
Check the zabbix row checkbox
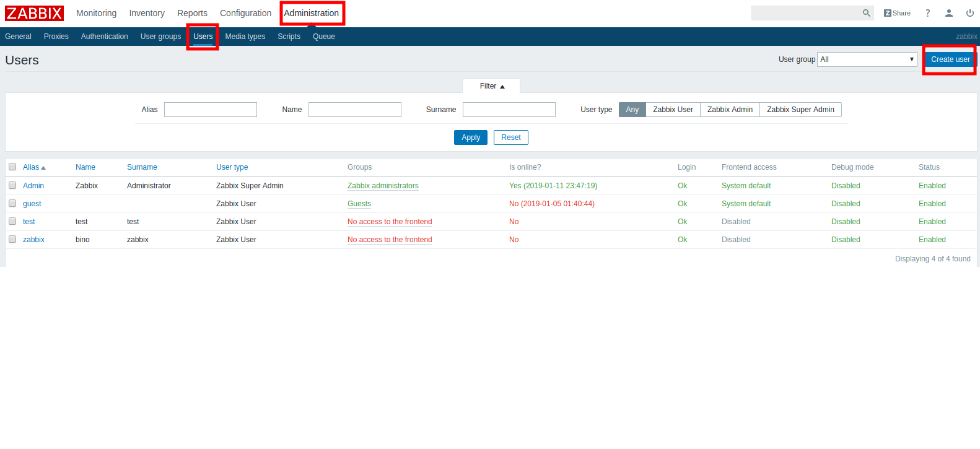coord(12,239)
